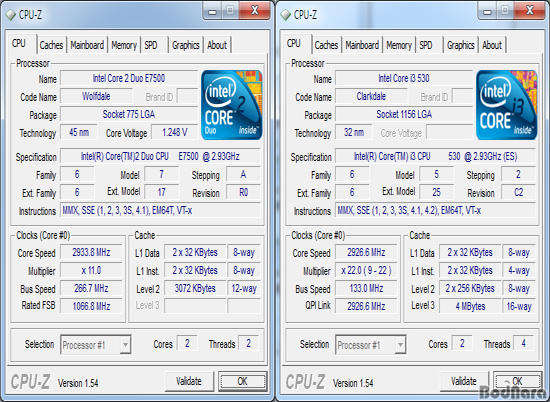This screenshot has height=402, width=550.
Task: Click Level 3 cache value '4 MBytes'
Action: [x=470, y=306]
